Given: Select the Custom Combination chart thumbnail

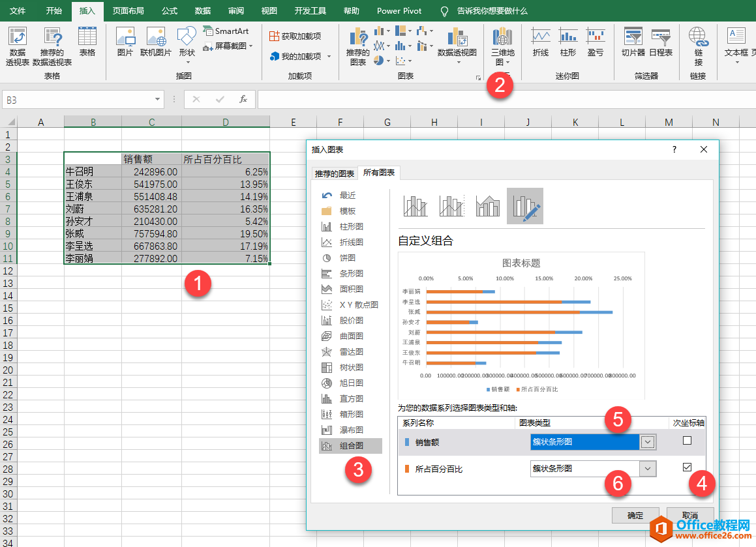Looking at the screenshot, I should (x=525, y=206).
